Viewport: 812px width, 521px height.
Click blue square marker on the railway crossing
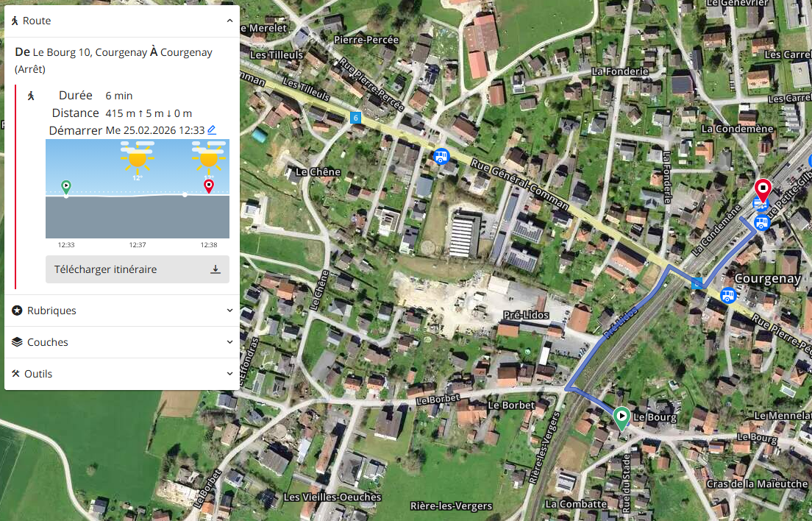[697, 284]
